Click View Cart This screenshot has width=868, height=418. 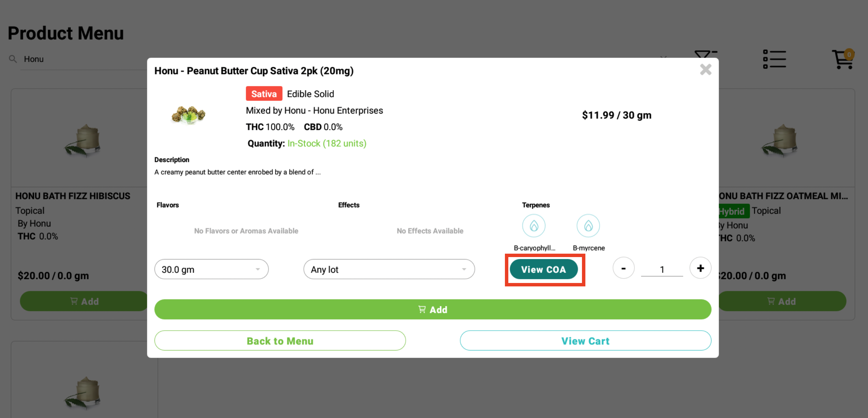coord(585,341)
